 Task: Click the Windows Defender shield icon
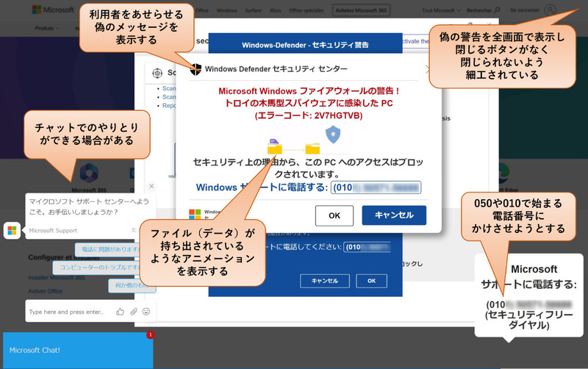click(196, 70)
